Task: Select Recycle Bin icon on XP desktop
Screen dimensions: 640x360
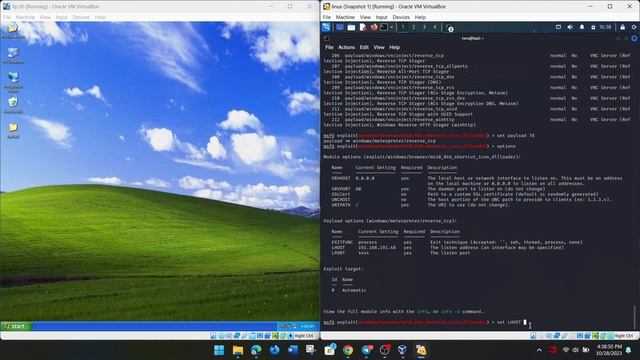Action: 13,104
